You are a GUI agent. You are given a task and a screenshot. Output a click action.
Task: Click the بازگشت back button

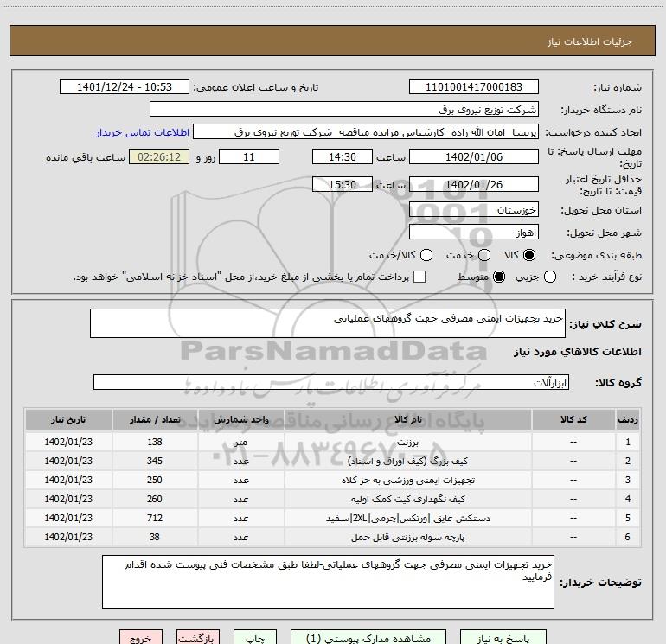point(198,638)
